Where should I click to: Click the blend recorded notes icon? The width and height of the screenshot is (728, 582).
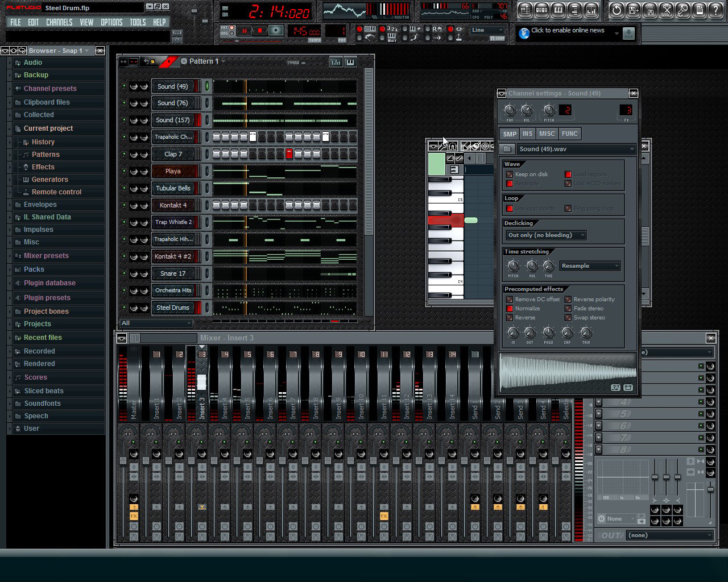coord(414,28)
